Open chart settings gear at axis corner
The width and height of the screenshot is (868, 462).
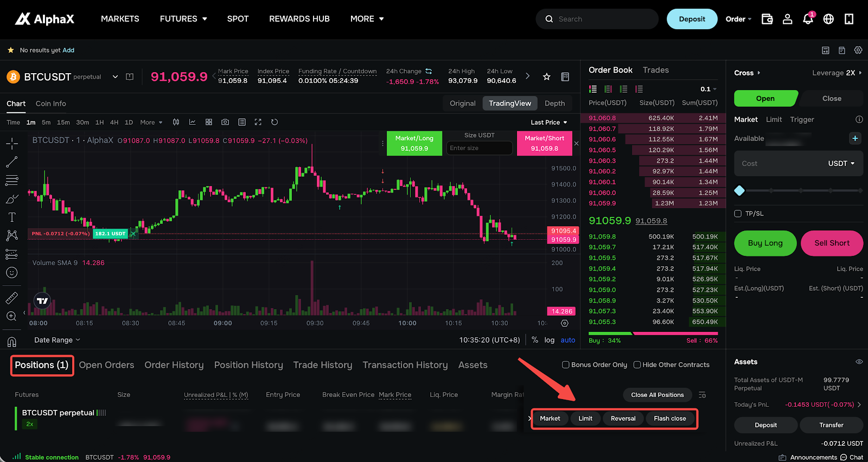[x=565, y=323]
